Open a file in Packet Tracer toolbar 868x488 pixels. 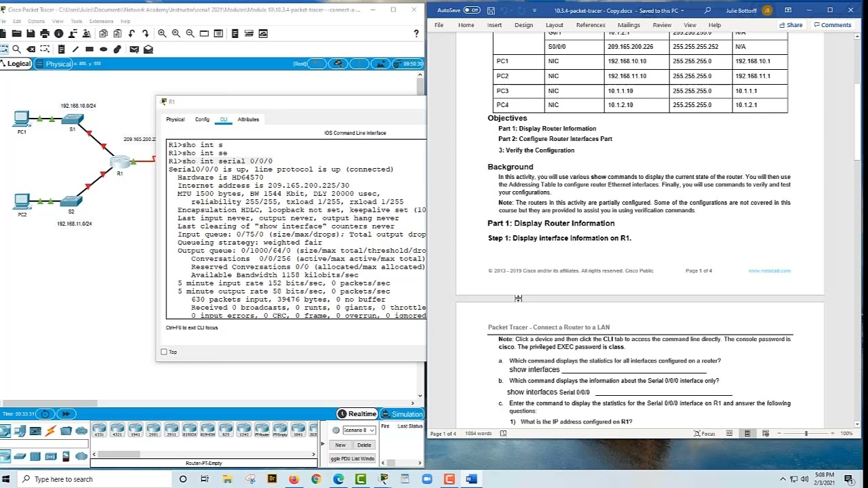pos(16,33)
